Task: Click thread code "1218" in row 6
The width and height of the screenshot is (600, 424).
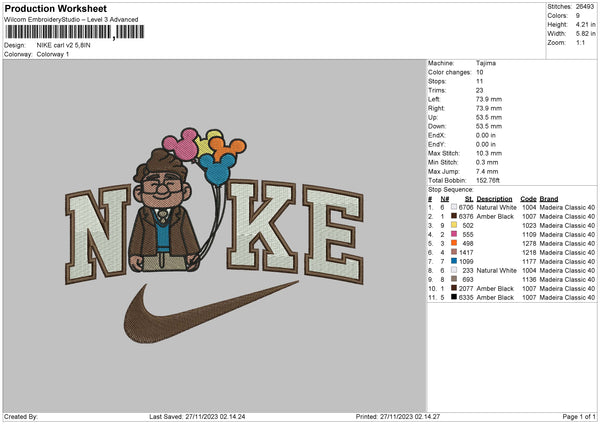Action: [529, 252]
